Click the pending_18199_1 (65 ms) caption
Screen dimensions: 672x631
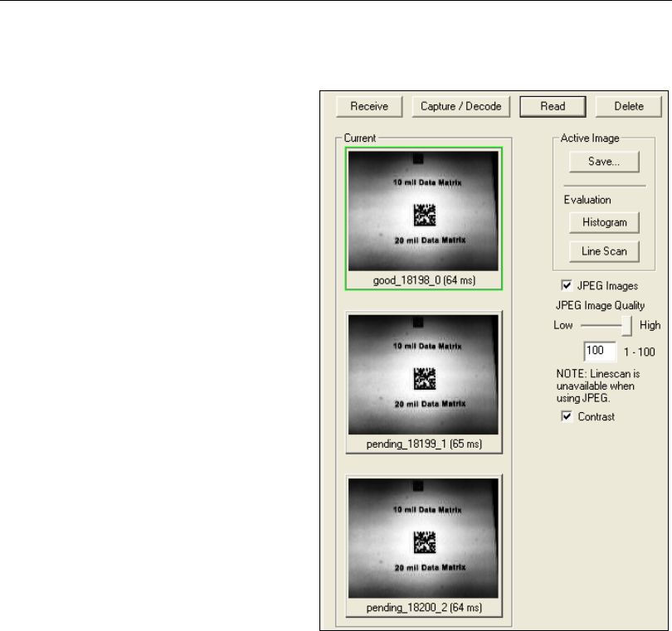[x=424, y=444]
